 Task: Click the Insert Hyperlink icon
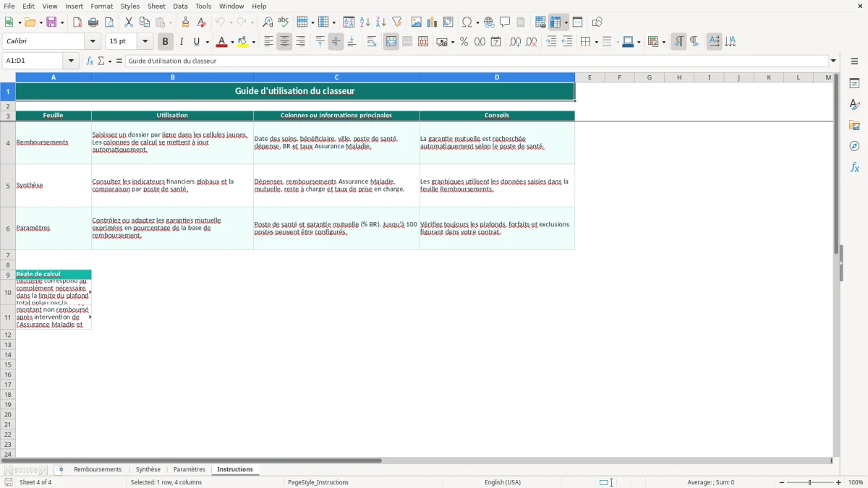tap(489, 22)
